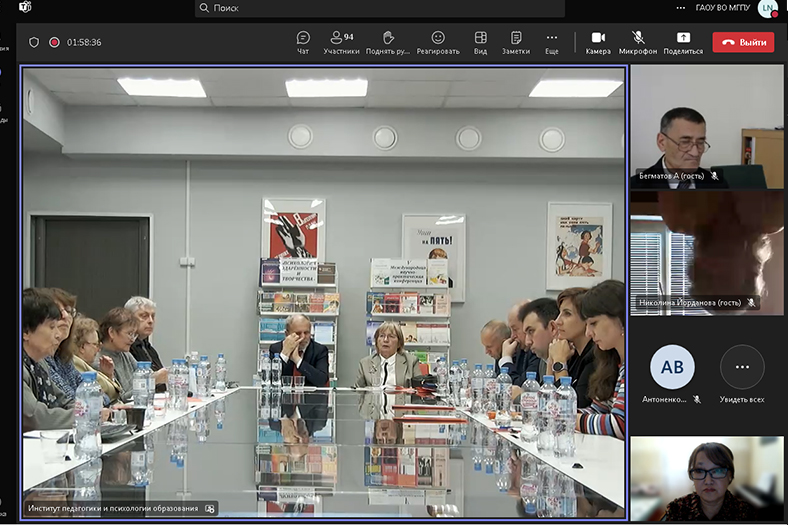Select Бегматов А guest video tile
Screen dimensions: 788x525
click(x=707, y=127)
